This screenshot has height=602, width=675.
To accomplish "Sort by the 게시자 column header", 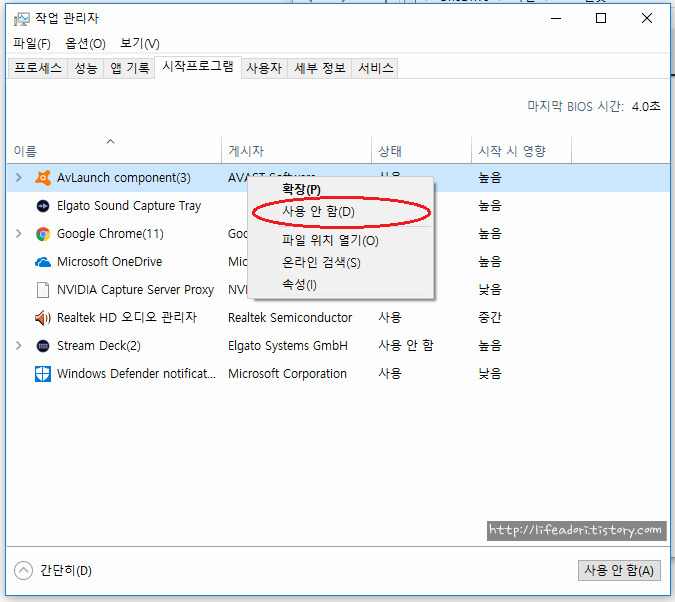I will (x=296, y=150).
